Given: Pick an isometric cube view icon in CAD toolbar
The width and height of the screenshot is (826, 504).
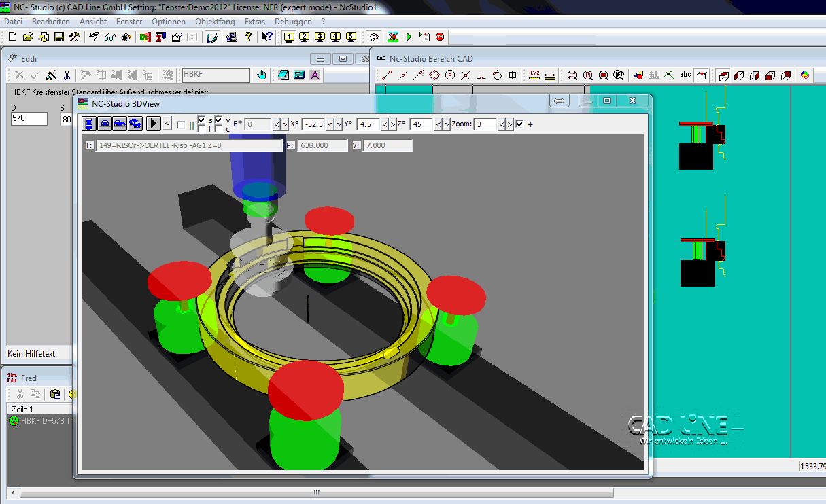Looking at the screenshot, I should click(x=723, y=75).
